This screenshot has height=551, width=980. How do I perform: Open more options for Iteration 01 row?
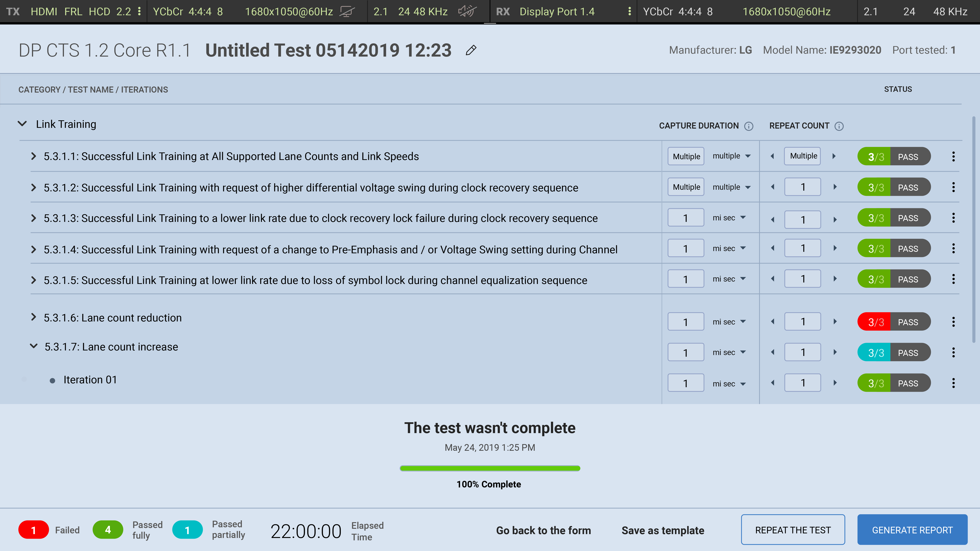[953, 383]
